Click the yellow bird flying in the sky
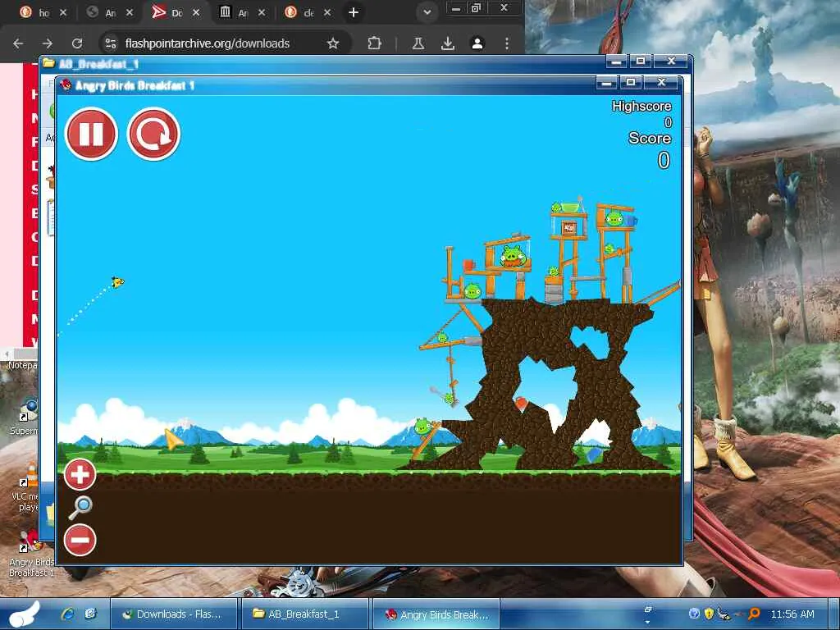This screenshot has width=840, height=630. 117,281
